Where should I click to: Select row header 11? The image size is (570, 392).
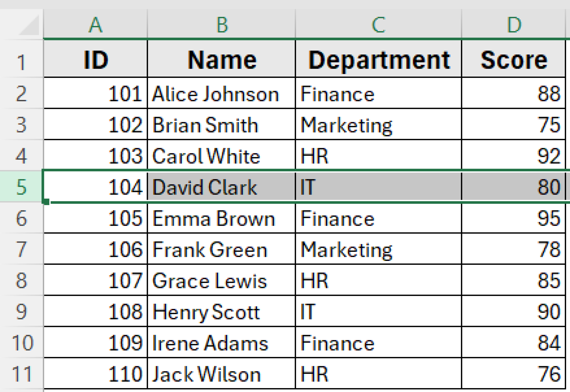pyautogui.click(x=22, y=374)
